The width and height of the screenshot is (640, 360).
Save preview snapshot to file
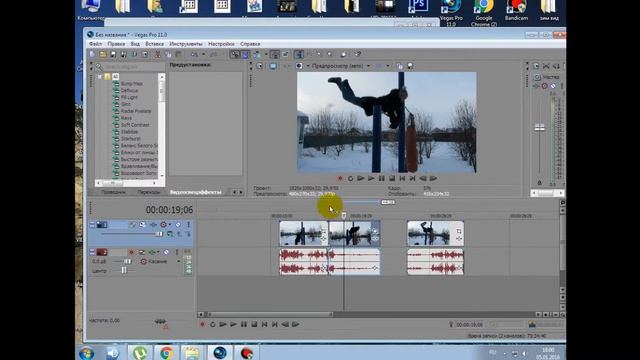[x=410, y=66]
